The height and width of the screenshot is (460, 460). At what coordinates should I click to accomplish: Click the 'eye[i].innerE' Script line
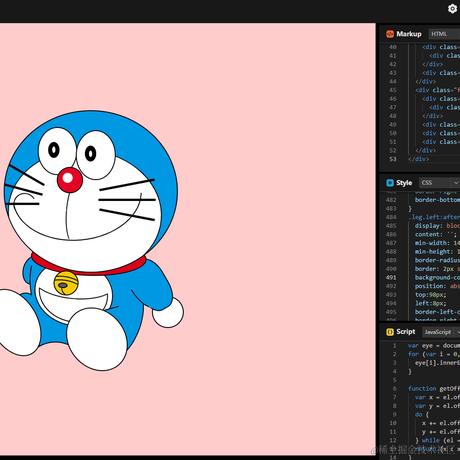pyautogui.click(x=437, y=363)
